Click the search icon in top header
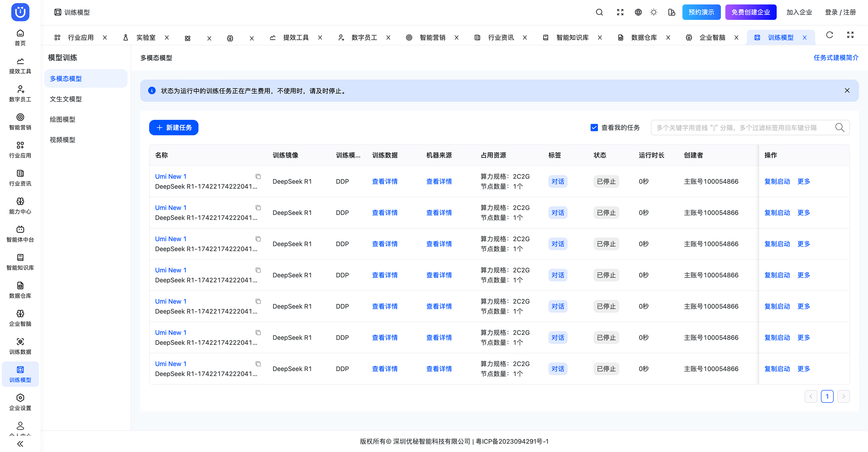 599,12
